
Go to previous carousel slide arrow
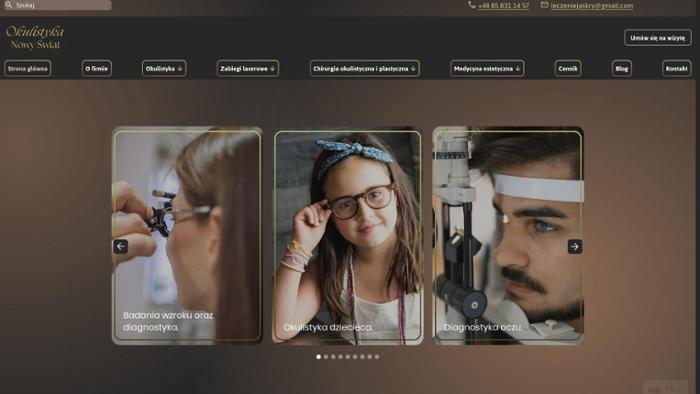[x=121, y=246]
